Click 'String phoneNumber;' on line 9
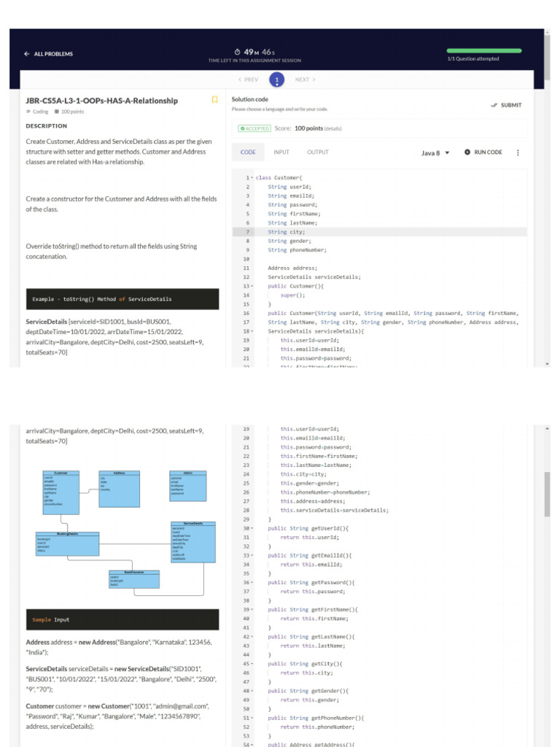This screenshot has height=747, width=560. pyautogui.click(x=297, y=250)
